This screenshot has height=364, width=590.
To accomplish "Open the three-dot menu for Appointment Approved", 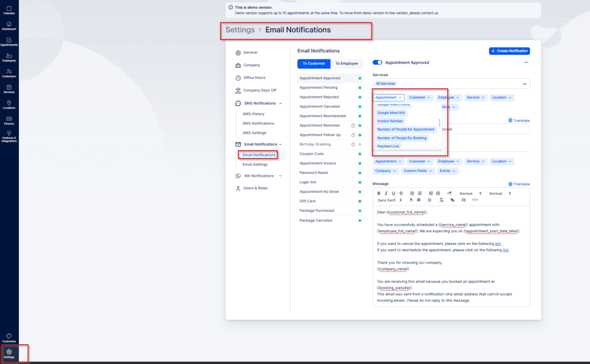I will (526, 62).
